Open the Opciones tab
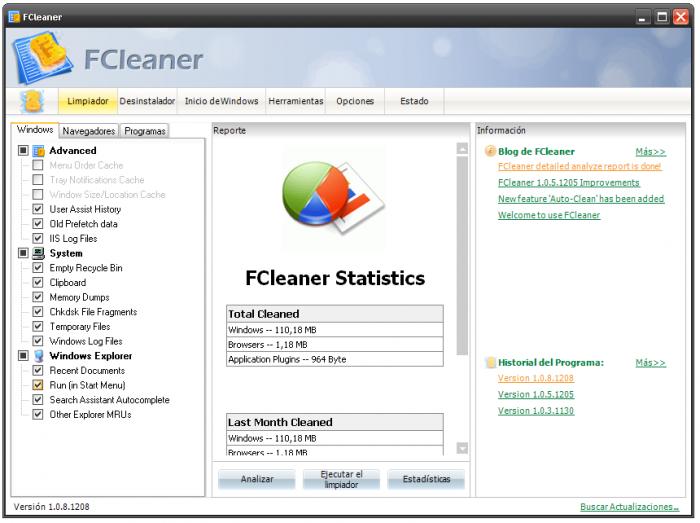Viewport: 700px width, 523px height. click(x=355, y=101)
